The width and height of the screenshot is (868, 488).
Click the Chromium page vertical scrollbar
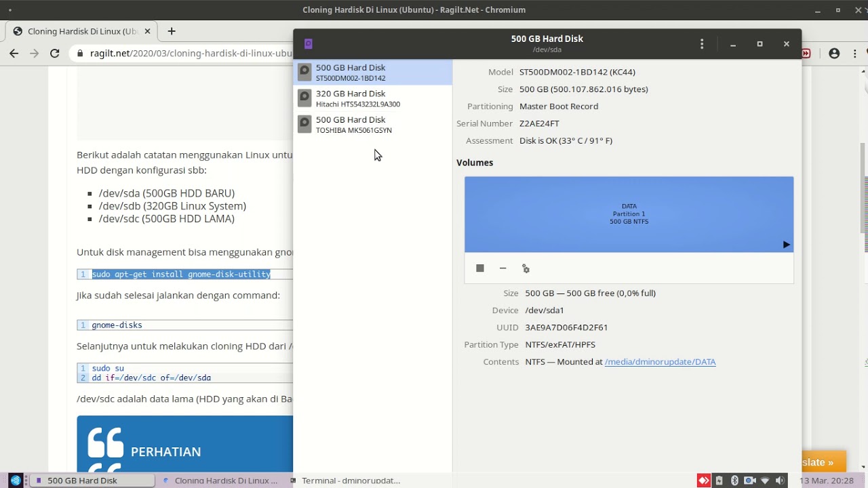[864, 188]
